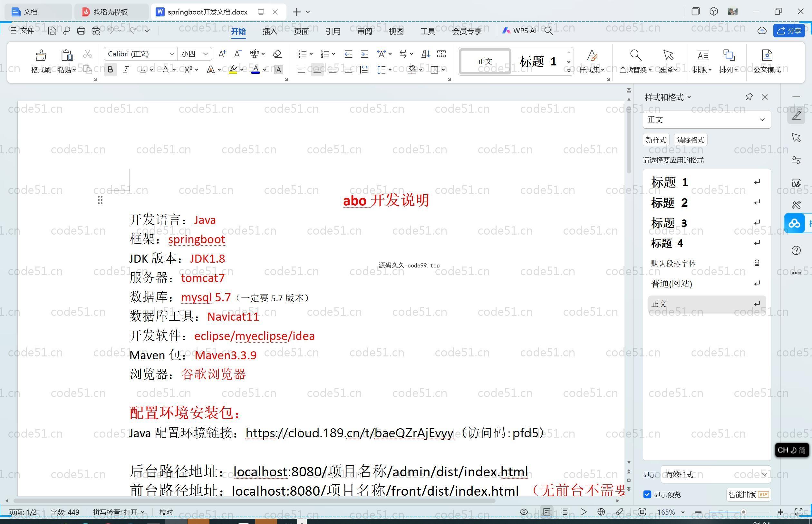Switch to the 审阅 ribbon tab
This screenshot has height=524, width=812.
(x=365, y=31)
